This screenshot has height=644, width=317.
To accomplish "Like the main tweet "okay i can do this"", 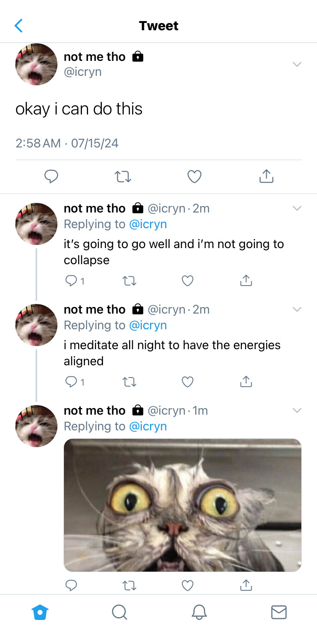I will click(x=194, y=177).
